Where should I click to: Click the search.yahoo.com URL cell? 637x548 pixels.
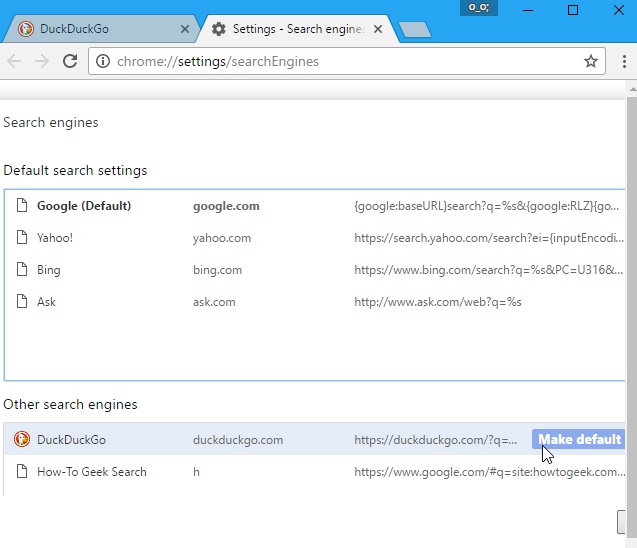coord(489,238)
